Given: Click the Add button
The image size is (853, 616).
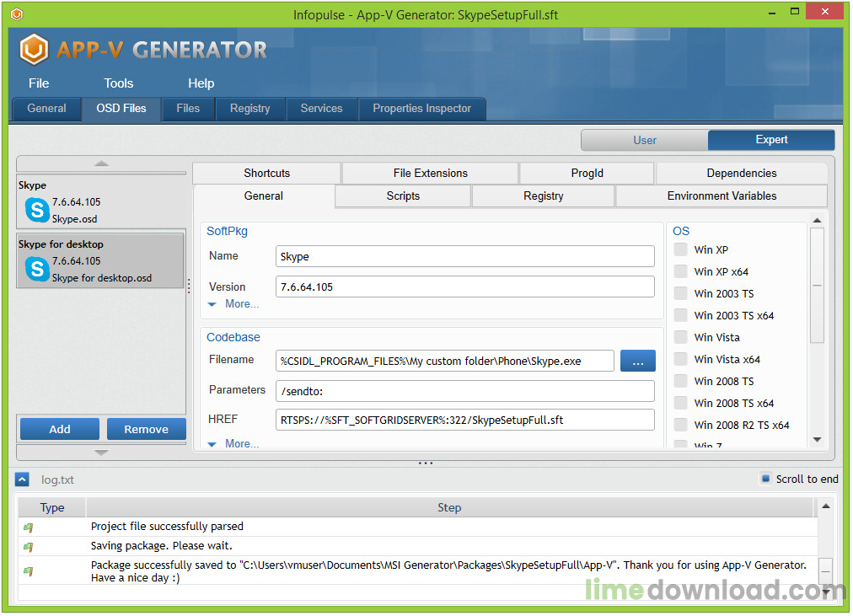Looking at the screenshot, I should 59,429.
